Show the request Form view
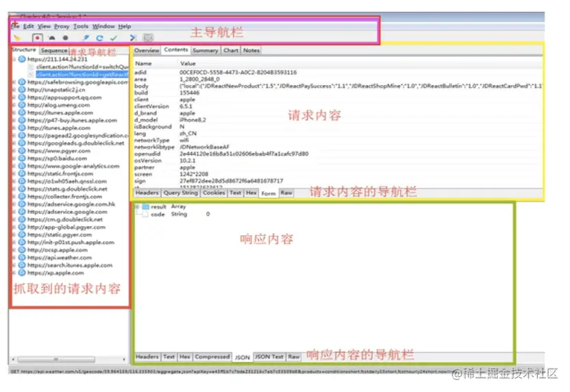This screenshot has width=570, height=392. 269,193
